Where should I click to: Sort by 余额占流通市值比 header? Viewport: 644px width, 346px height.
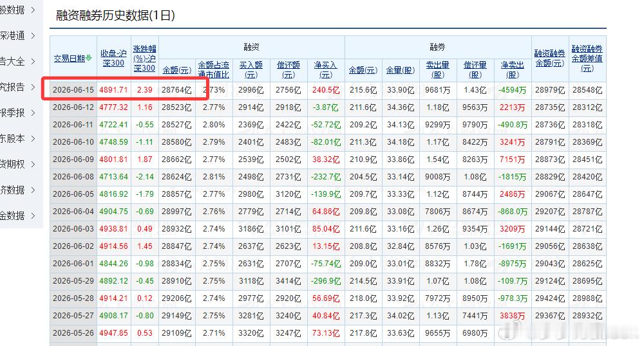click(x=214, y=70)
